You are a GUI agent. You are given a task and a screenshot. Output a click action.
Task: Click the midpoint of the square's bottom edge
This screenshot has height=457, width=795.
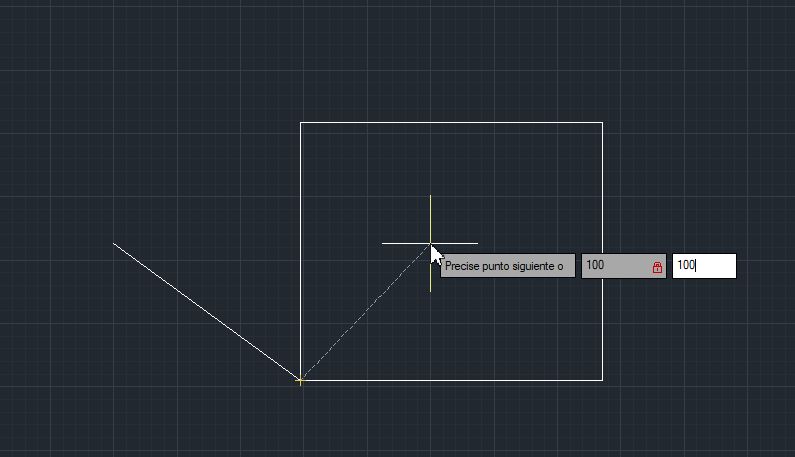tap(451, 380)
